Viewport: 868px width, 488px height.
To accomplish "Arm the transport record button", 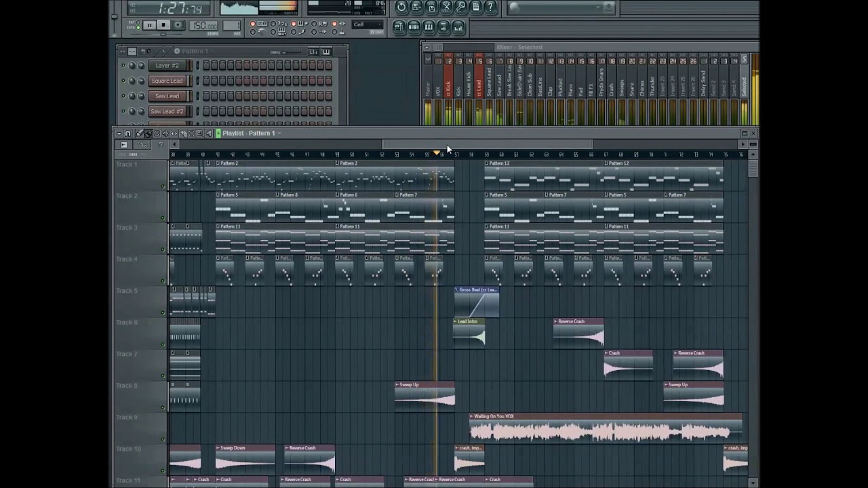I will [x=178, y=25].
